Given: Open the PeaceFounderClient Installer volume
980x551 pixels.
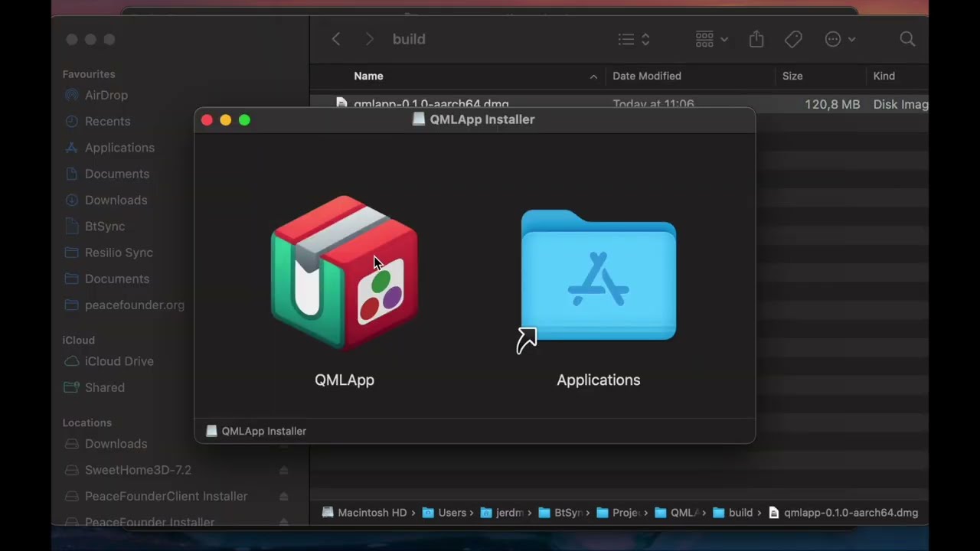Looking at the screenshot, I should tap(166, 496).
